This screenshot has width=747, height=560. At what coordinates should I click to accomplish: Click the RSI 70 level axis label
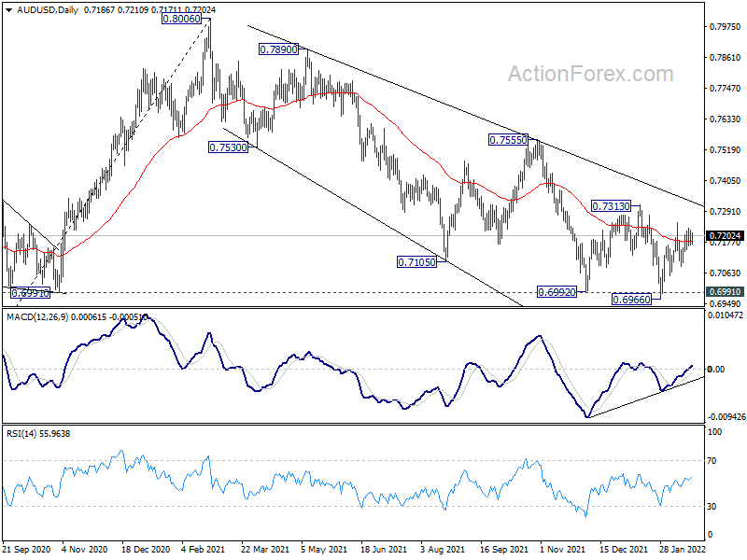(712, 461)
